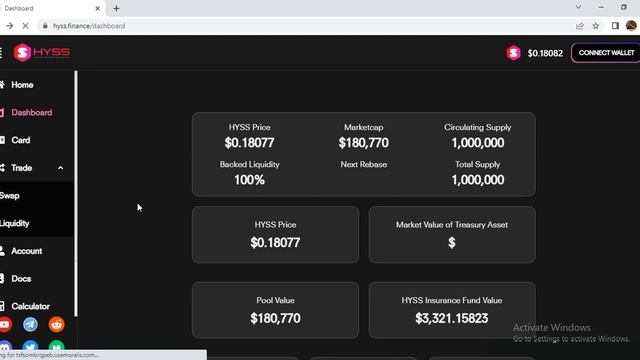640x360 pixels.
Task: Click the Home sidebar icon
Action: coord(2,85)
